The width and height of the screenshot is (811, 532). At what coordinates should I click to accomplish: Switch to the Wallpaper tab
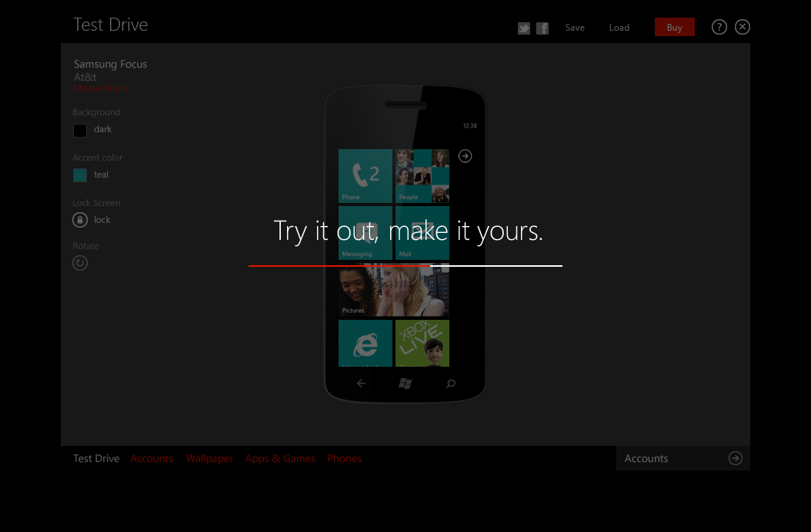[209, 459]
